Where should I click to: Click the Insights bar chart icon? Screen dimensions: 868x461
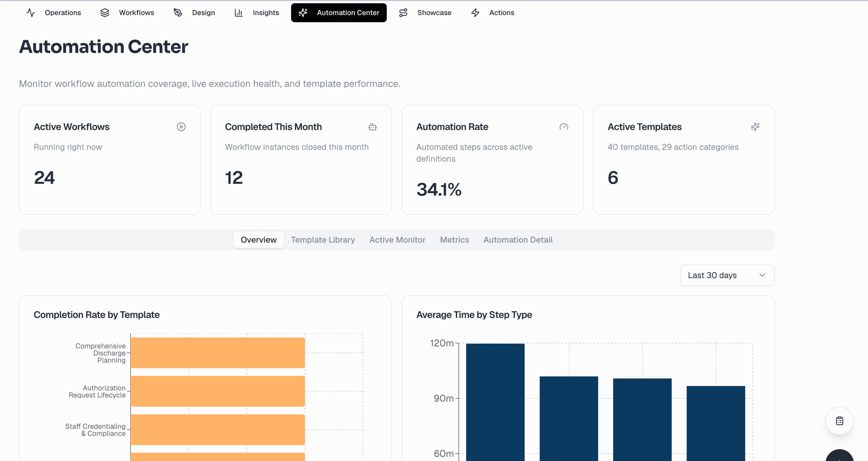tap(239, 13)
